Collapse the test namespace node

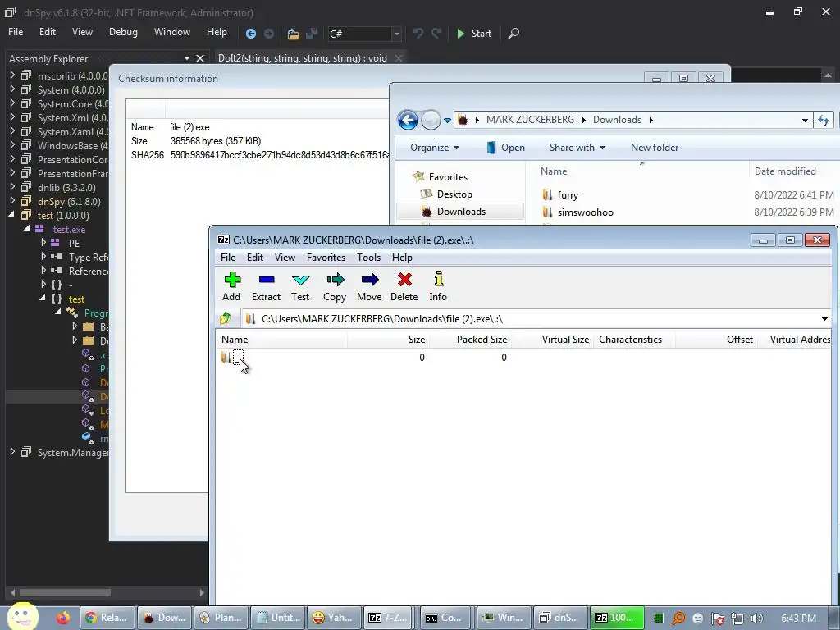[43, 299]
